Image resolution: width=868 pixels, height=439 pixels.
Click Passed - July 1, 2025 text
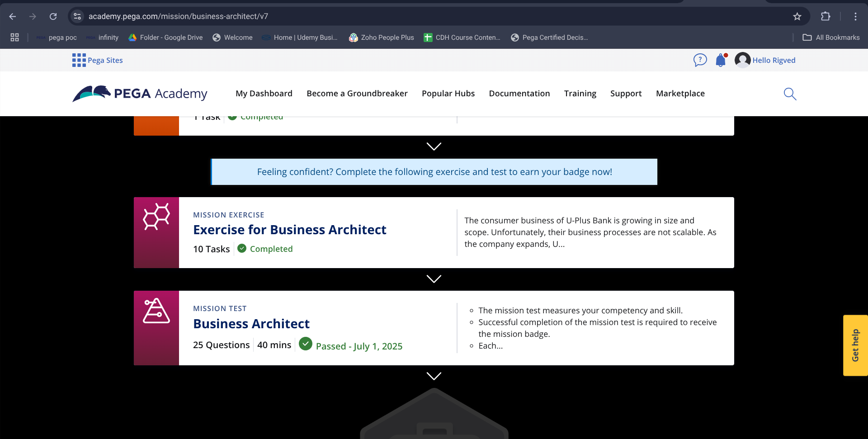pos(359,346)
